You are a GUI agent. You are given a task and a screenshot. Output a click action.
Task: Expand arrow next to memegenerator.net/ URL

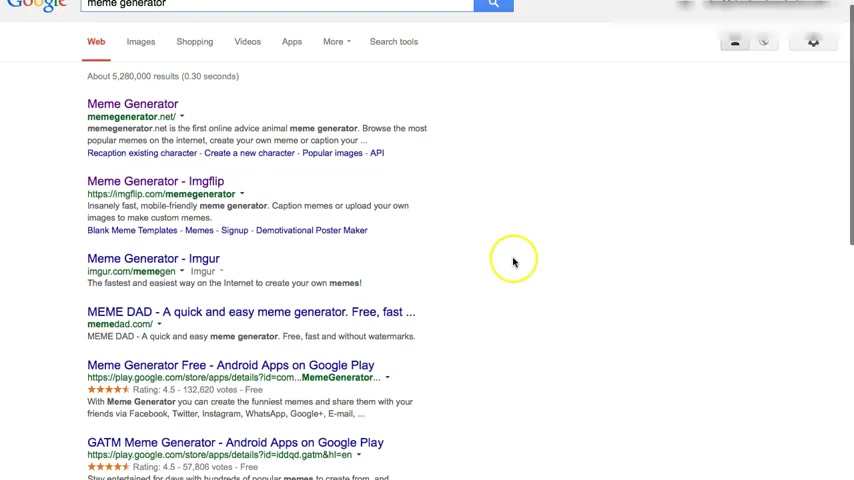point(182,117)
